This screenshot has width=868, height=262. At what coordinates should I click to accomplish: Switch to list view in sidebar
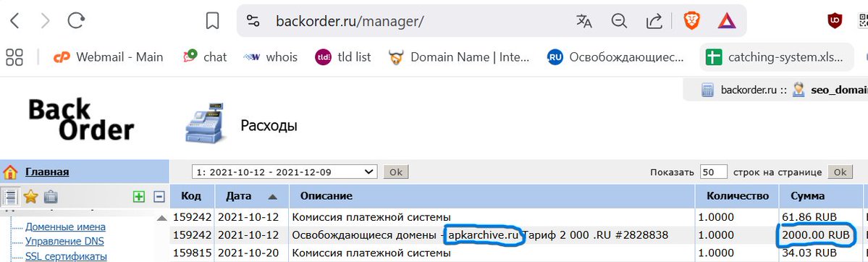11,197
